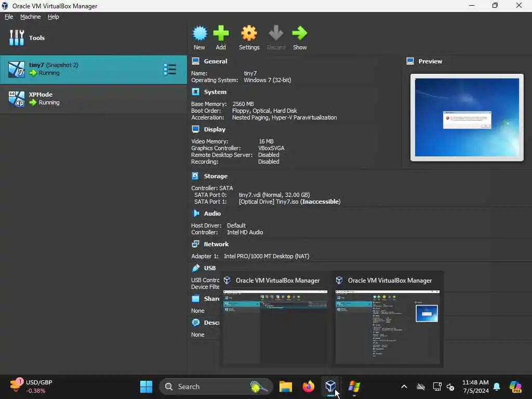
Task: Click the Storage section disk icon
Action: click(195, 176)
